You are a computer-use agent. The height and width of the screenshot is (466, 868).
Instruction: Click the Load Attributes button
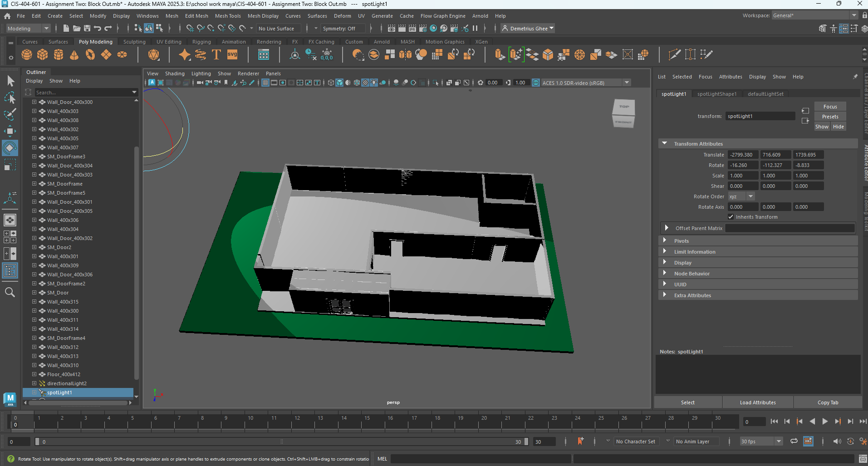[758, 402]
